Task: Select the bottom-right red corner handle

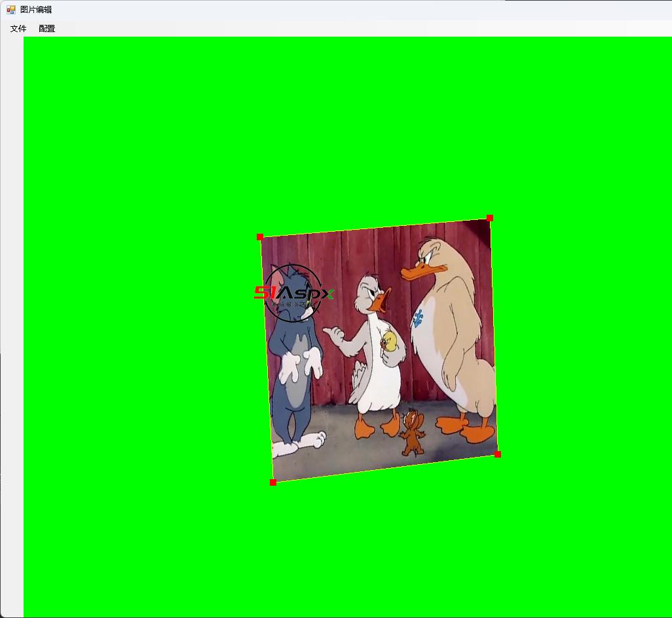Action: click(x=498, y=454)
